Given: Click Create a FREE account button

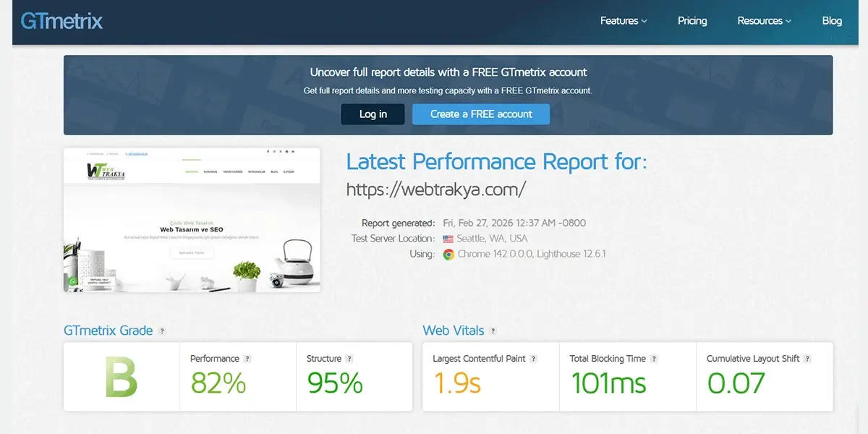Looking at the screenshot, I should pyautogui.click(x=481, y=114).
